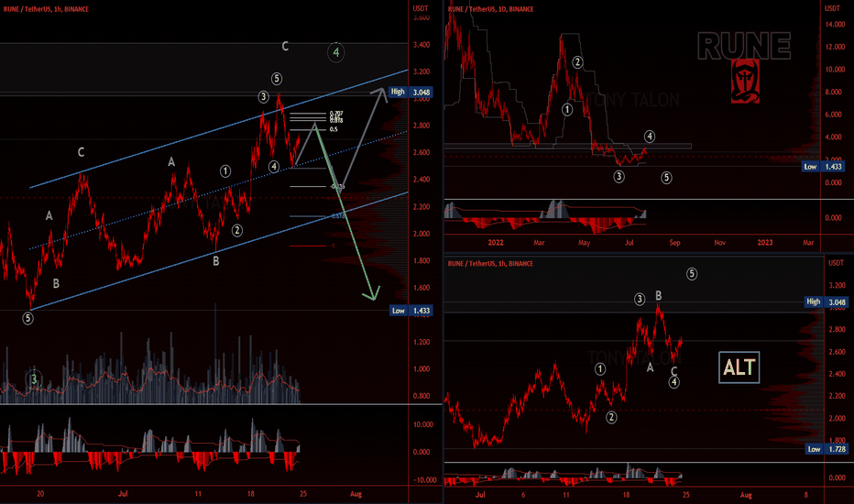Click 2023 on daily chart time axis
The width and height of the screenshot is (854, 504).
[765, 243]
